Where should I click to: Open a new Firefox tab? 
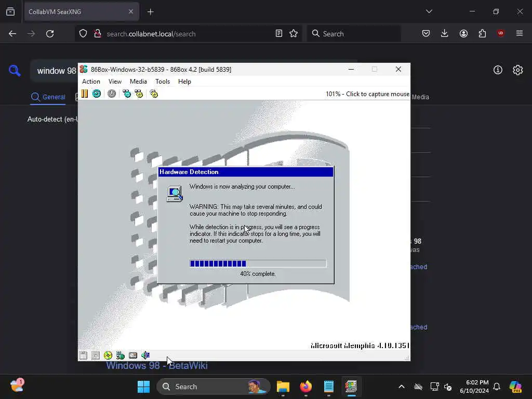point(151,12)
